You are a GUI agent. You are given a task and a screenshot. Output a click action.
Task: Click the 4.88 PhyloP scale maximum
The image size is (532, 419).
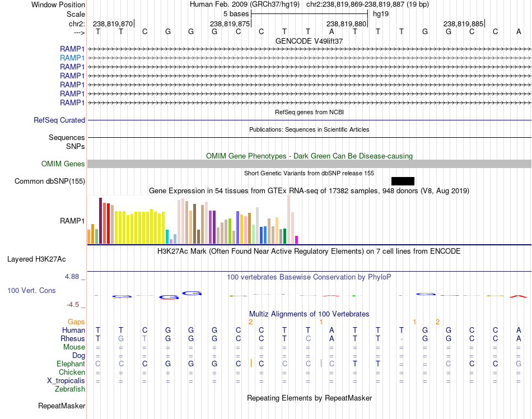tap(72, 277)
